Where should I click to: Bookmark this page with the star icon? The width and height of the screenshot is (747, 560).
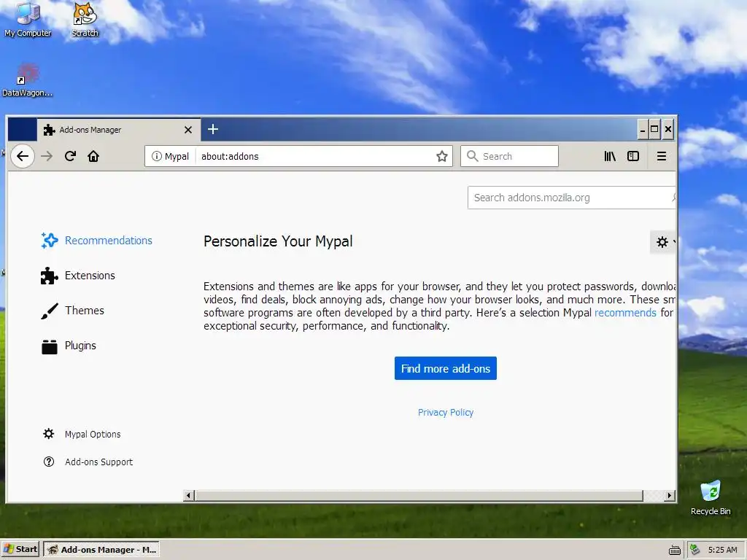click(x=441, y=156)
